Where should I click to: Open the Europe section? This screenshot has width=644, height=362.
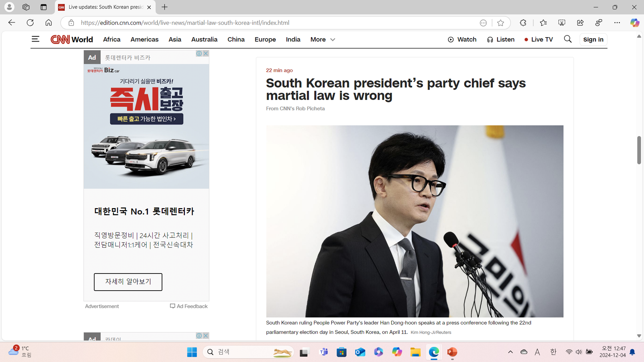pos(265,40)
